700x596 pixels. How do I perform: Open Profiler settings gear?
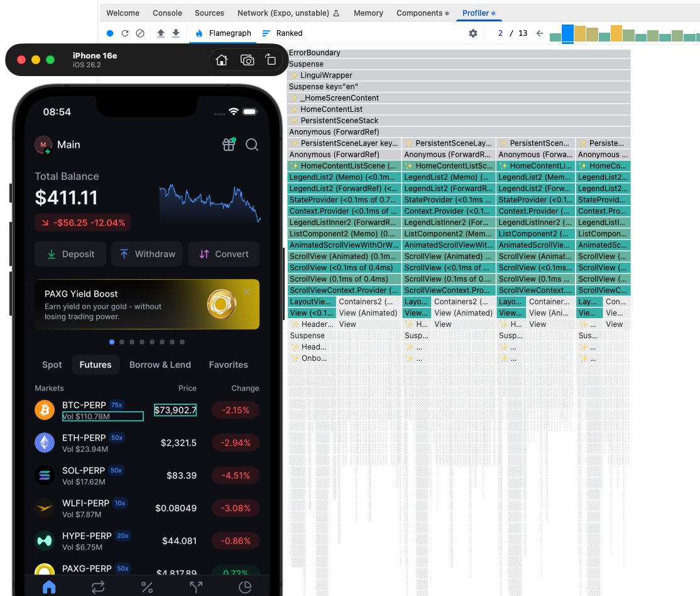coord(473,33)
